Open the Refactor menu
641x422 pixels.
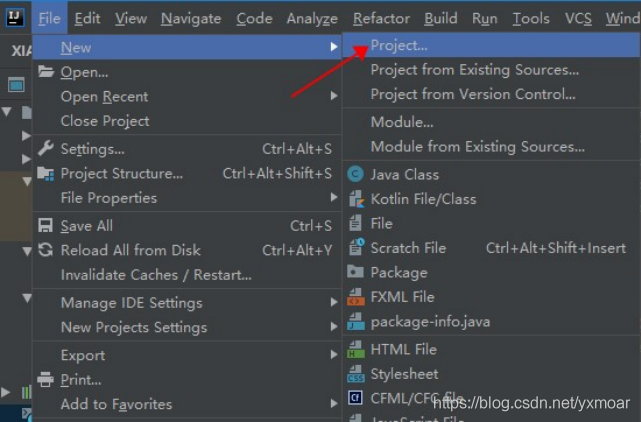coord(381,18)
